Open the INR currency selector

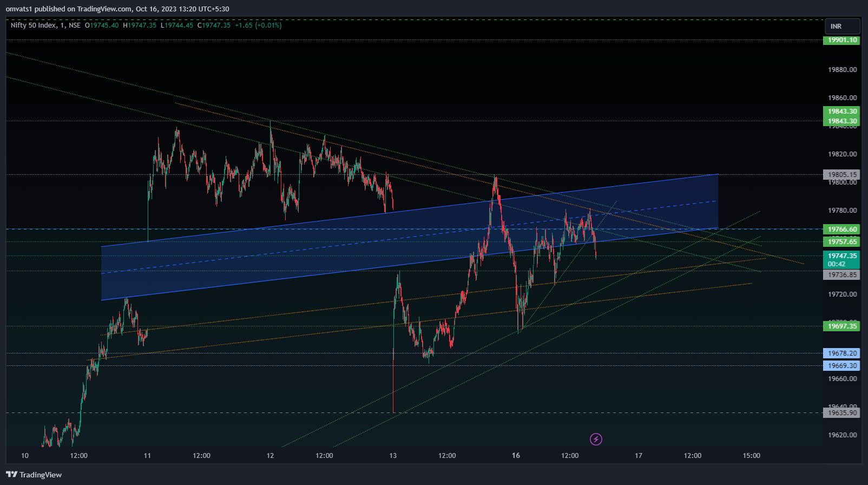pos(842,27)
